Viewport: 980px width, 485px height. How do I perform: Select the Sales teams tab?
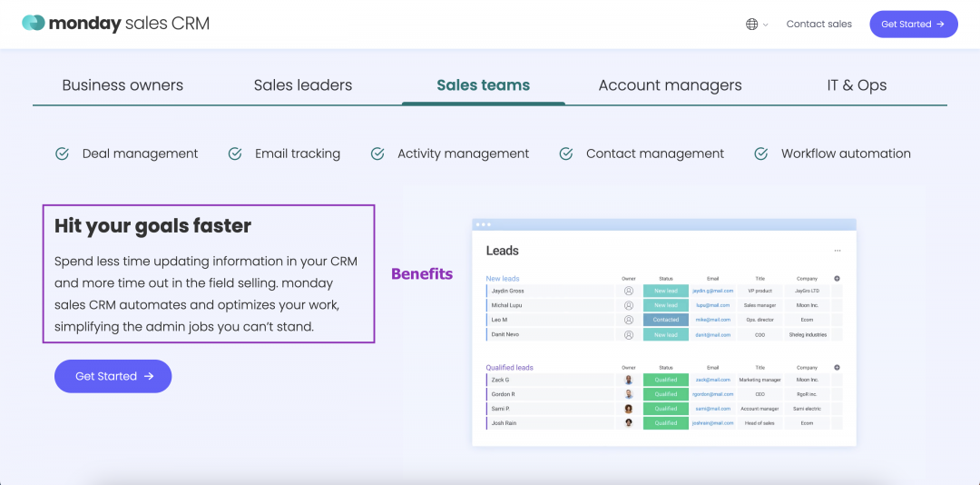point(483,85)
